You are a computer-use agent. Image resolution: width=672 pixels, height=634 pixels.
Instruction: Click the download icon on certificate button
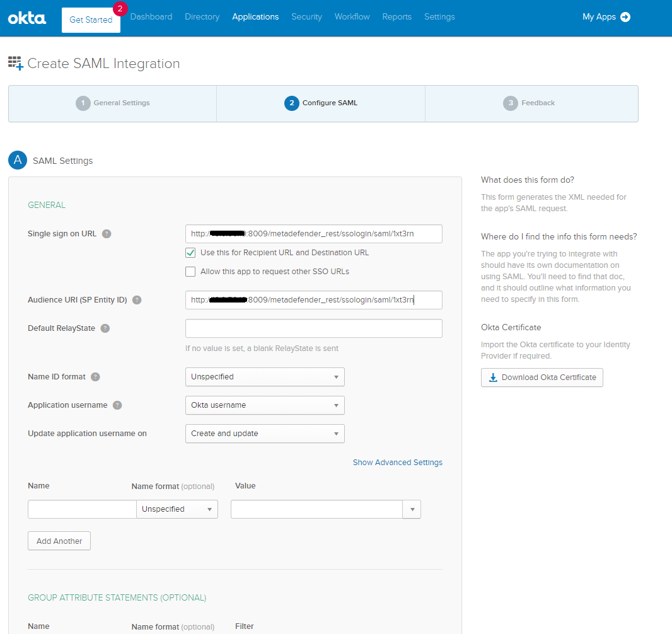point(493,378)
